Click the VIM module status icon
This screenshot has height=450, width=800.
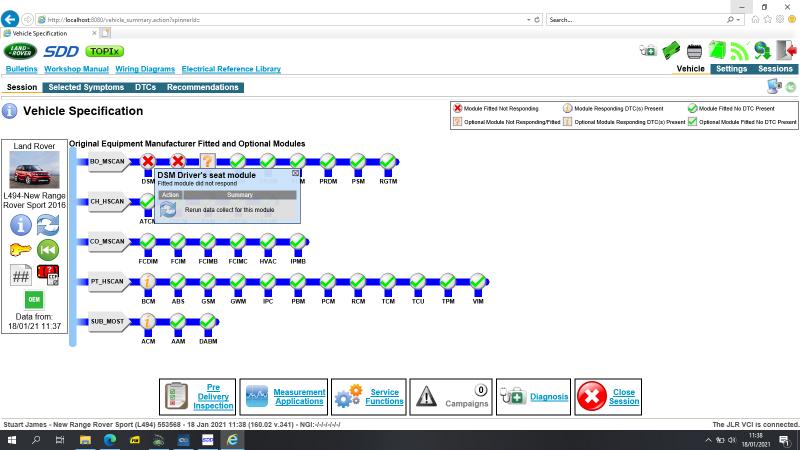click(x=478, y=282)
